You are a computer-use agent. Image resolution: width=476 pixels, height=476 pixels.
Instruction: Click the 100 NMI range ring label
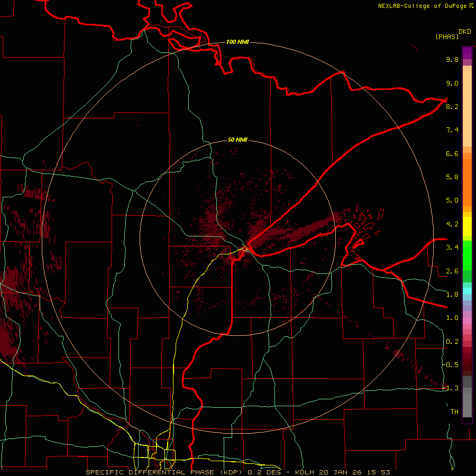237,42
